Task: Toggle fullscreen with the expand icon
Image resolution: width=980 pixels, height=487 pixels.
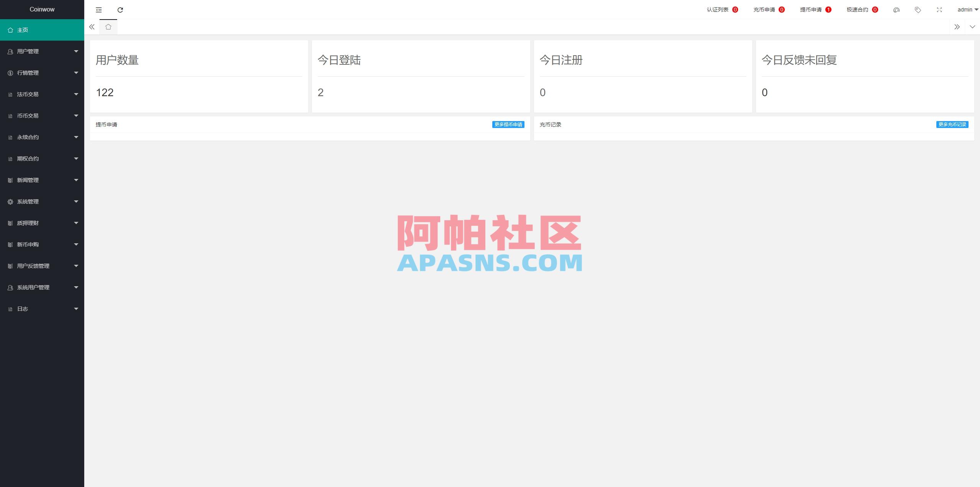Action: [939, 10]
